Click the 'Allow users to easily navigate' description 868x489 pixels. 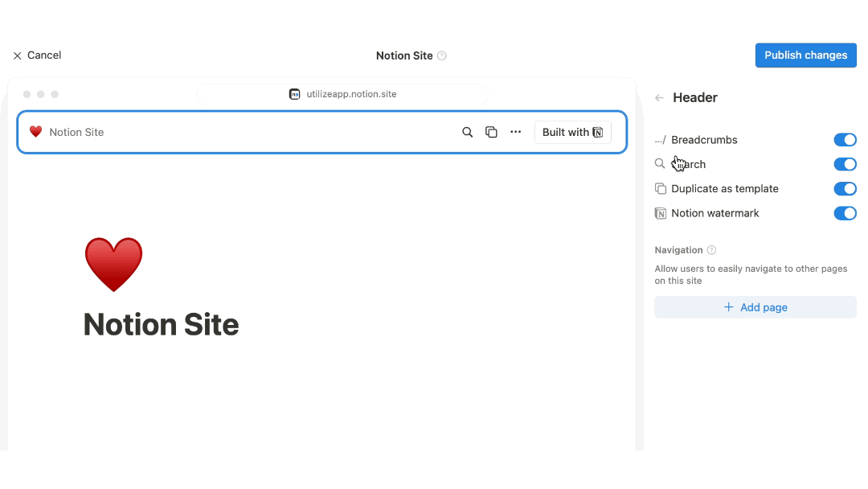751,275
